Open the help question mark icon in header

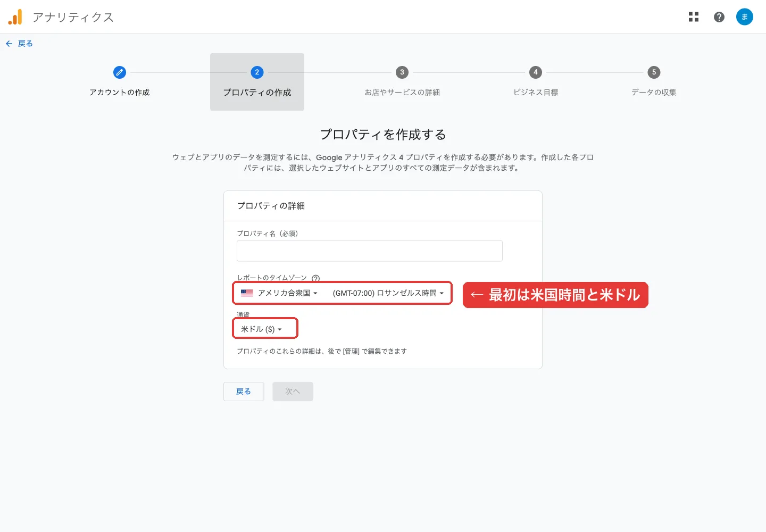[719, 17]
